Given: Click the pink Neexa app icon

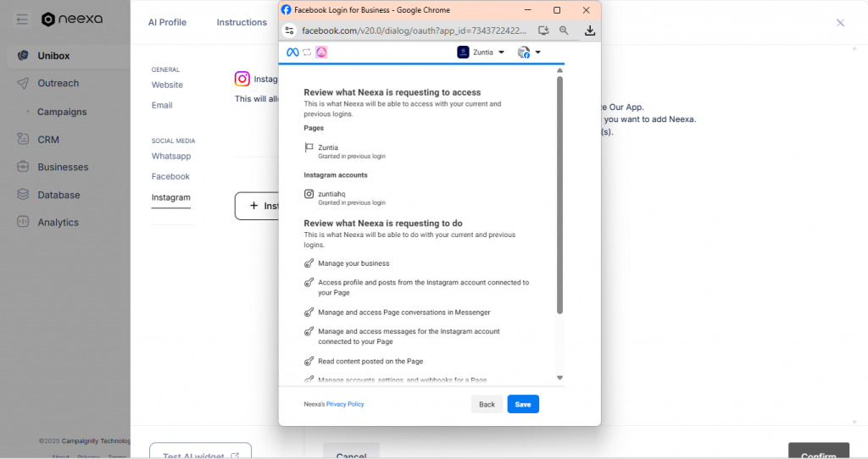Looking at the screenshot, I should click(321, 53).
